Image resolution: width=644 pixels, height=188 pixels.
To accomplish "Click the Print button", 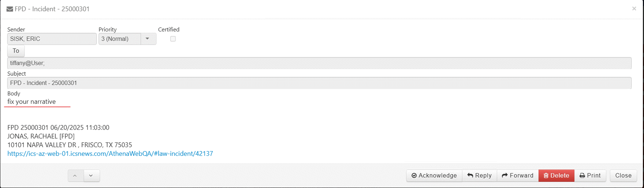I will click(x=590, y=176).
